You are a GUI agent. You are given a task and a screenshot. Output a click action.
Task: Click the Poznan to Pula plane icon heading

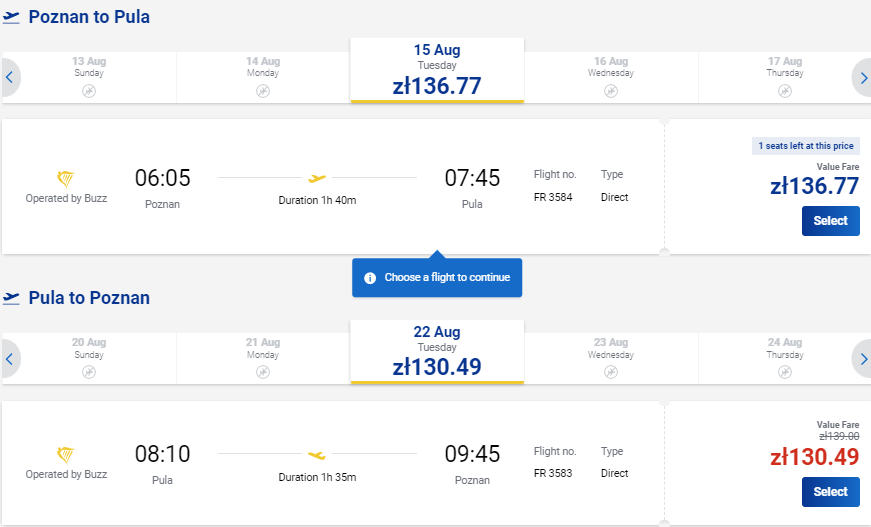click(11, 17)
